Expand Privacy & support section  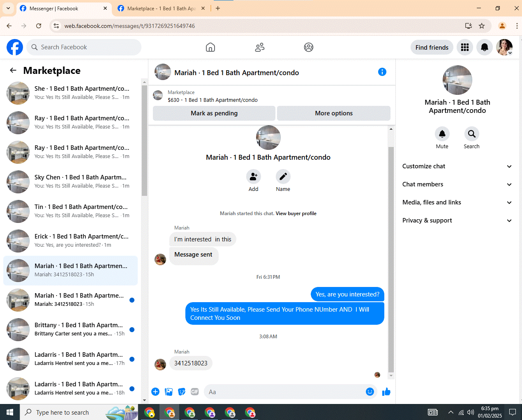point(457,220)
